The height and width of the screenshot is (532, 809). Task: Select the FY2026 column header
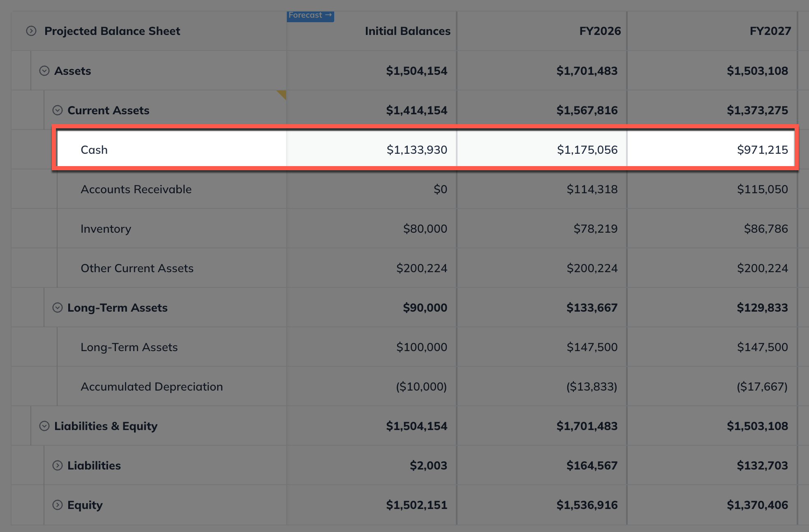click(600, 31)
